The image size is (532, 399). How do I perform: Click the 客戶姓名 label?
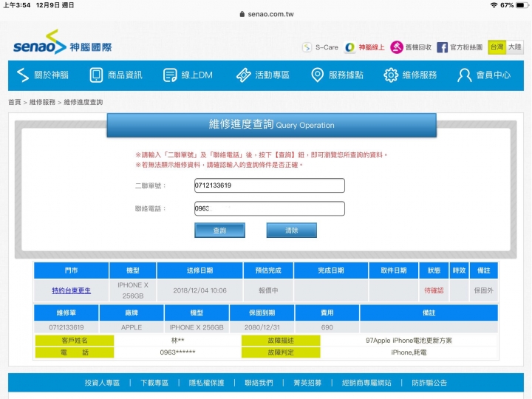(x=75, y=341)
